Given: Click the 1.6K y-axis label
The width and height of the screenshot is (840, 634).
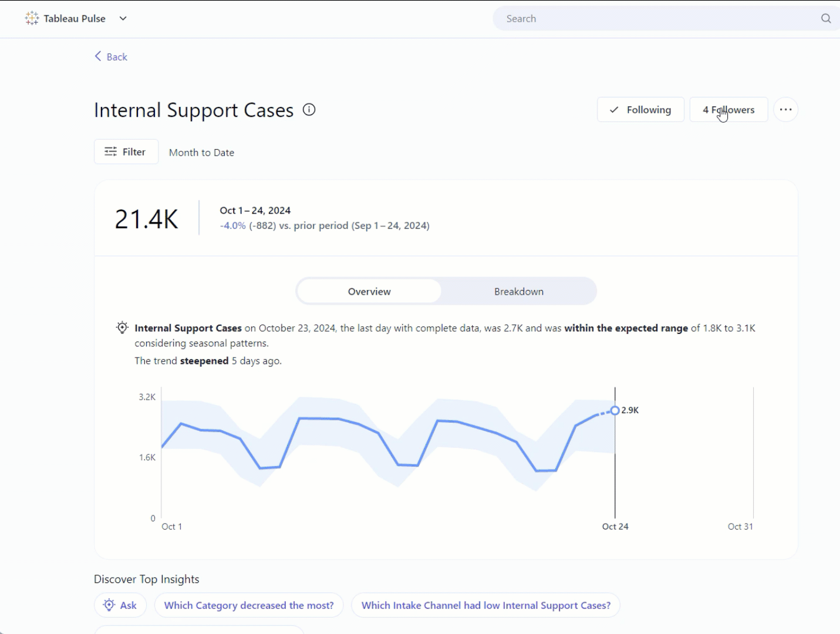Looking at the screenshot, I should 147,457.
